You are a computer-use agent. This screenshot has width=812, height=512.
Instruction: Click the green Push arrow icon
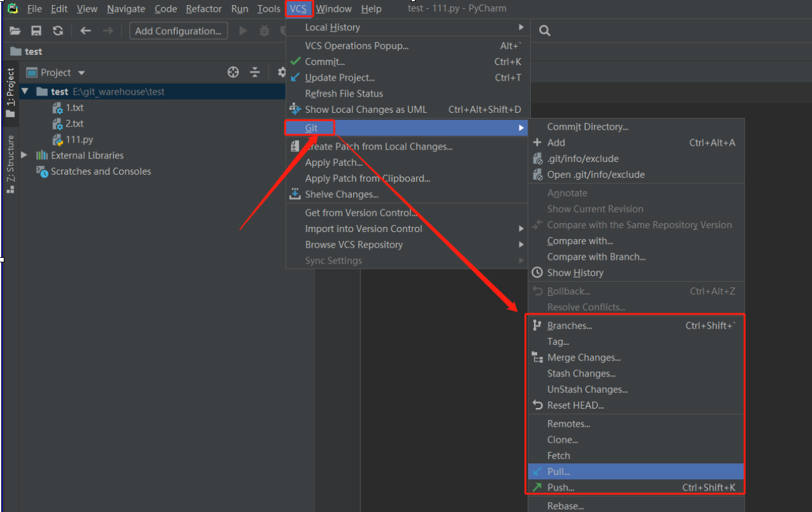pos(537,487)
